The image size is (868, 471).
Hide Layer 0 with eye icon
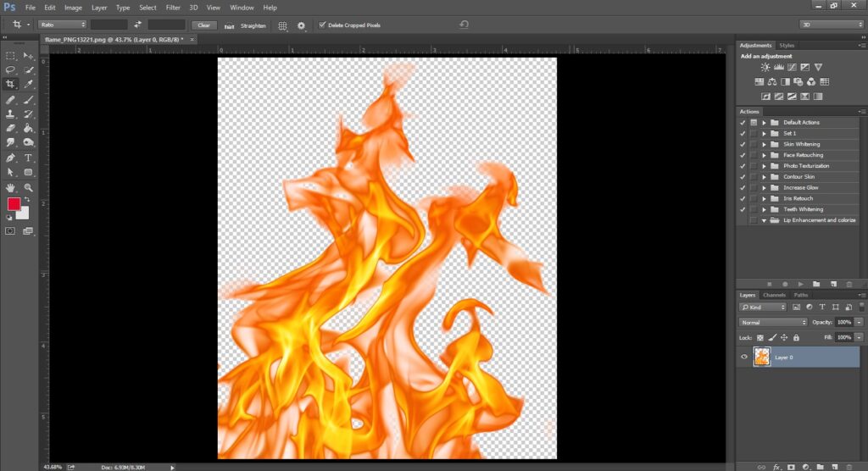[x=744, y=357]
